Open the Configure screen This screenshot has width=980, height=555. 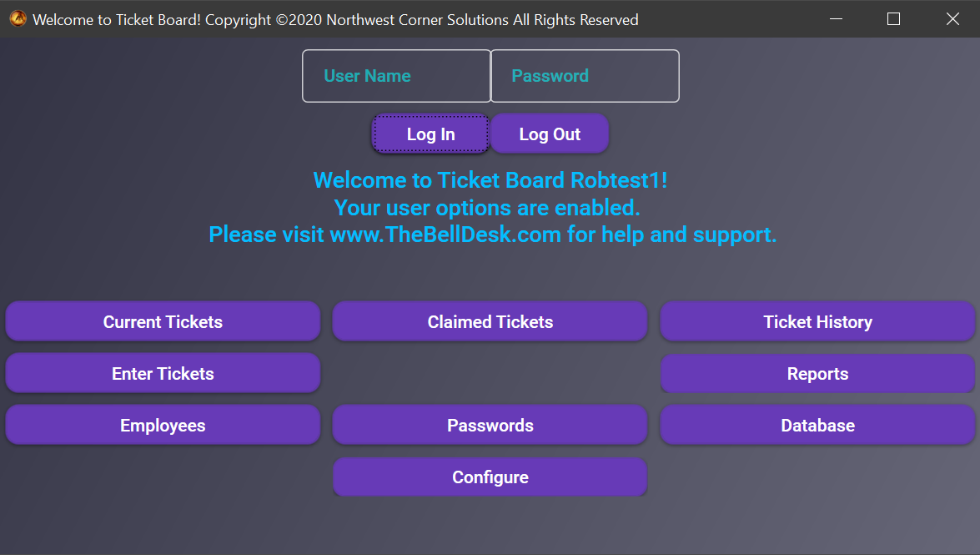[490, 477]
